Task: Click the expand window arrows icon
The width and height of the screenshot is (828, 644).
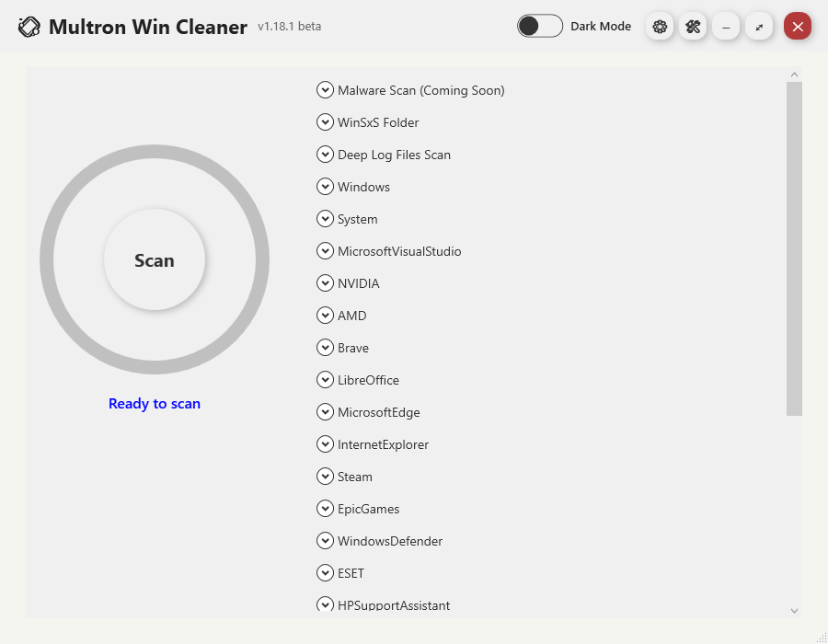Action: click(759, 27)
